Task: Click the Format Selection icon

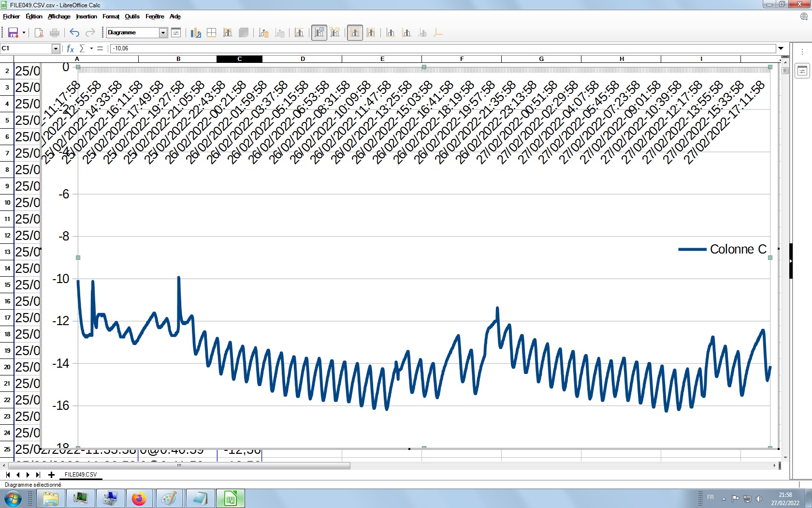Action: [x=176, y=33]
